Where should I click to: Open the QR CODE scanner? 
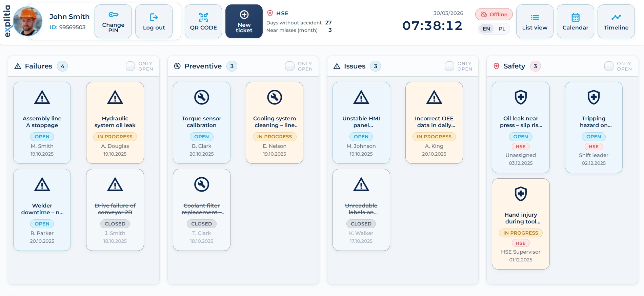point(203,21)
